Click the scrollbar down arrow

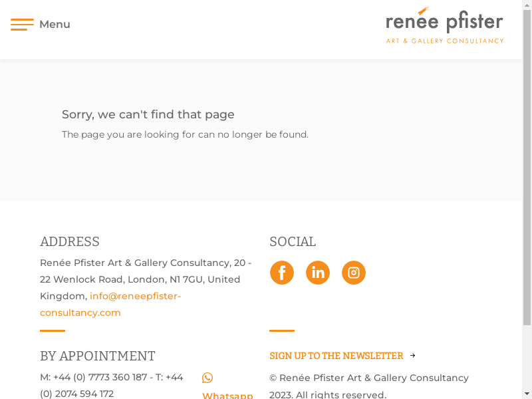point(527,394)
